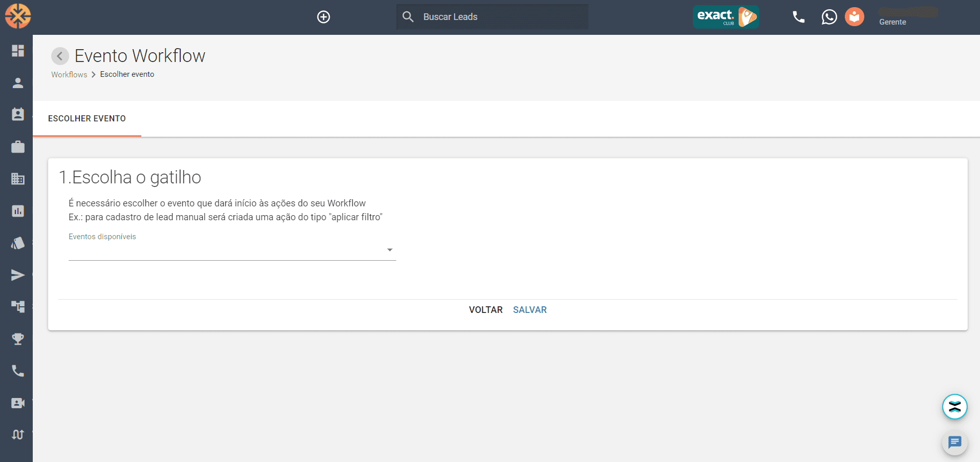Open the Eventos disponíveis dropdown

232,250
